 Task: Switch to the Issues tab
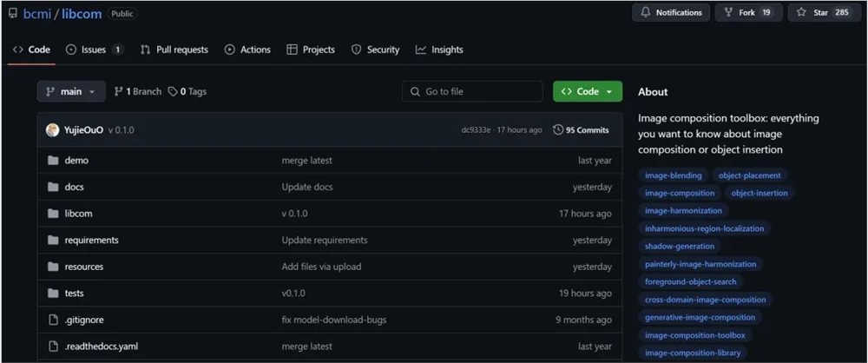click(x=94, y=49)
